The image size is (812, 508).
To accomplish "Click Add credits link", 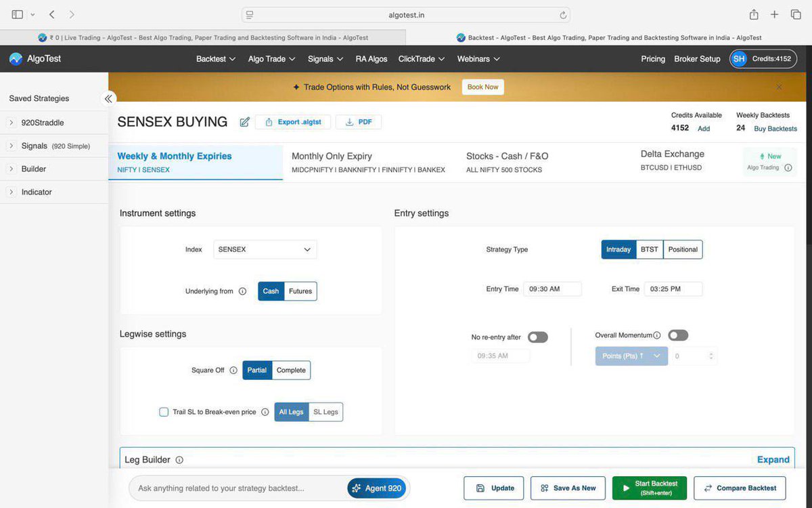I will (704, 129).
